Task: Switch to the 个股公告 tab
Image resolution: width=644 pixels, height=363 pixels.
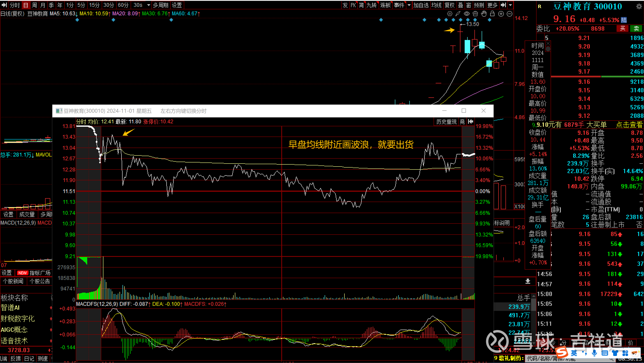Action: [40, 281]
